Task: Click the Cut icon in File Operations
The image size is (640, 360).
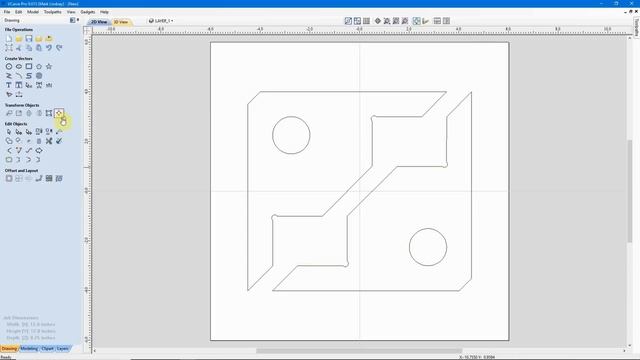Action: 19,48
